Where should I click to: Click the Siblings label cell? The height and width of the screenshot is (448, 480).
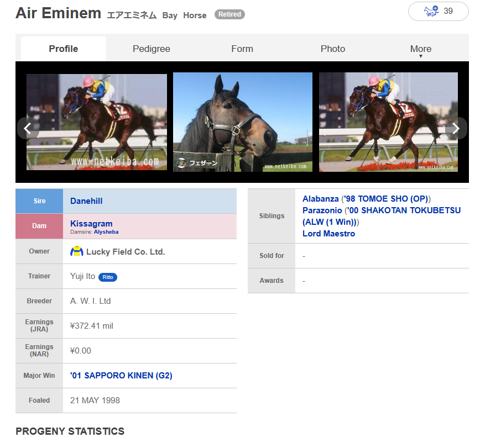tap(272, 216)
